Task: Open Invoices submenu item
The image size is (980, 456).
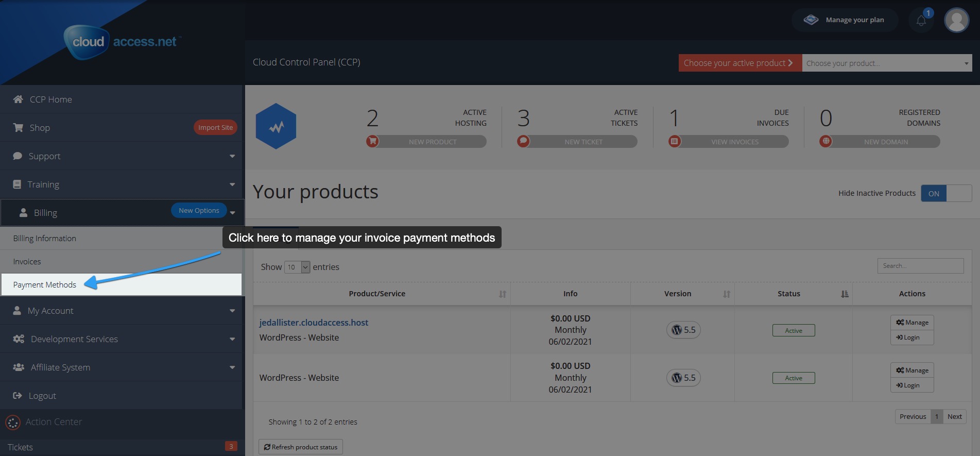Action: click(x=122, y=261)
